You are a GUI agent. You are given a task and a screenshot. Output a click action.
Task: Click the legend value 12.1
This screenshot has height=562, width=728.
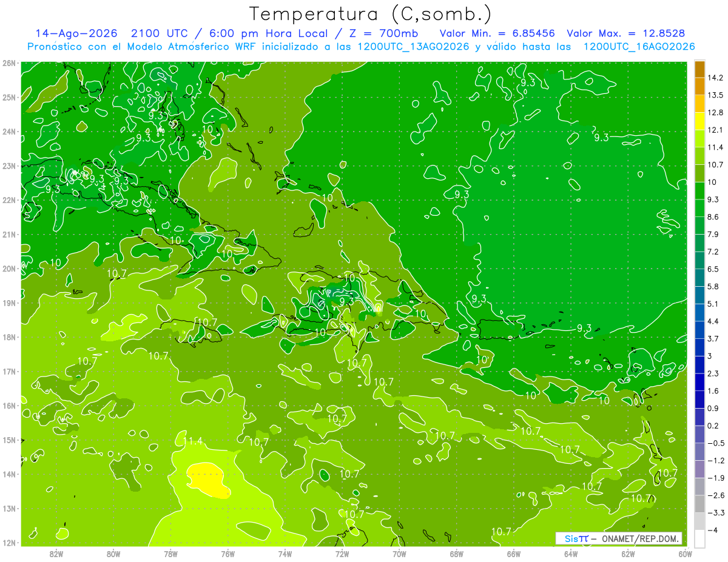[715, 130]
